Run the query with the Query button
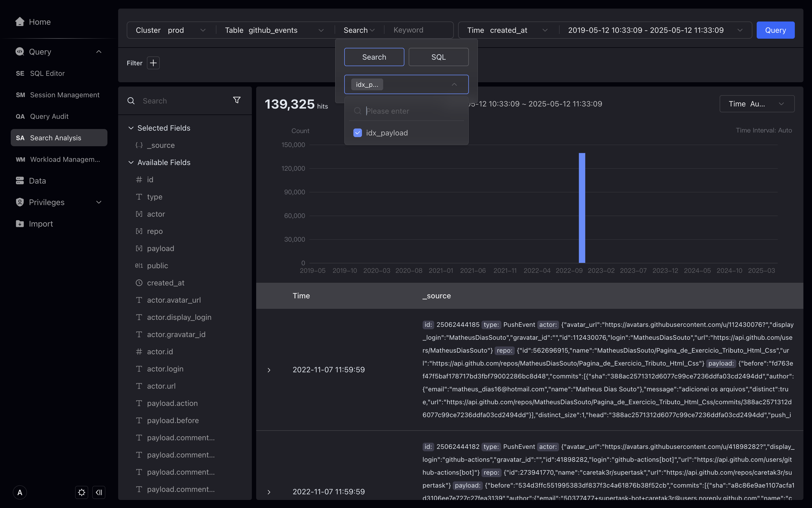 click(775, 30)
